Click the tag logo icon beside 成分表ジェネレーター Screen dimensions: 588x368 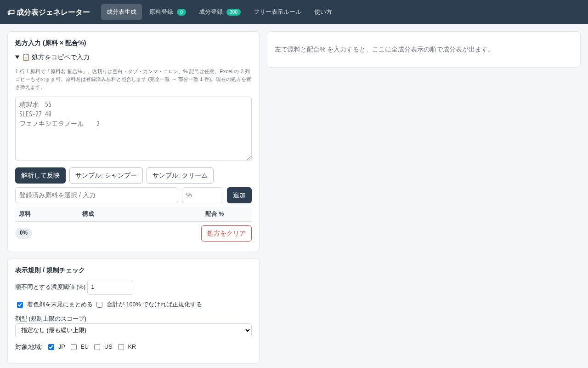point(11,12)
